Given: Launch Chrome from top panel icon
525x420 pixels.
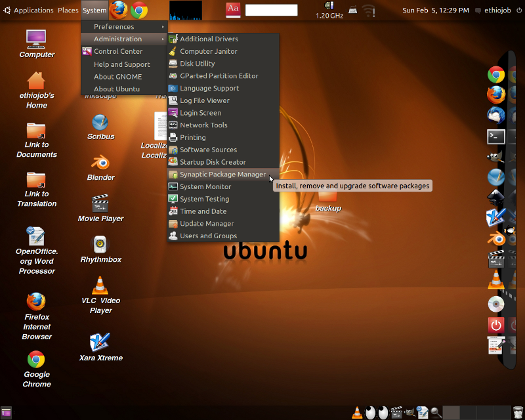Looking at the screenshot, I should (139, 10).
